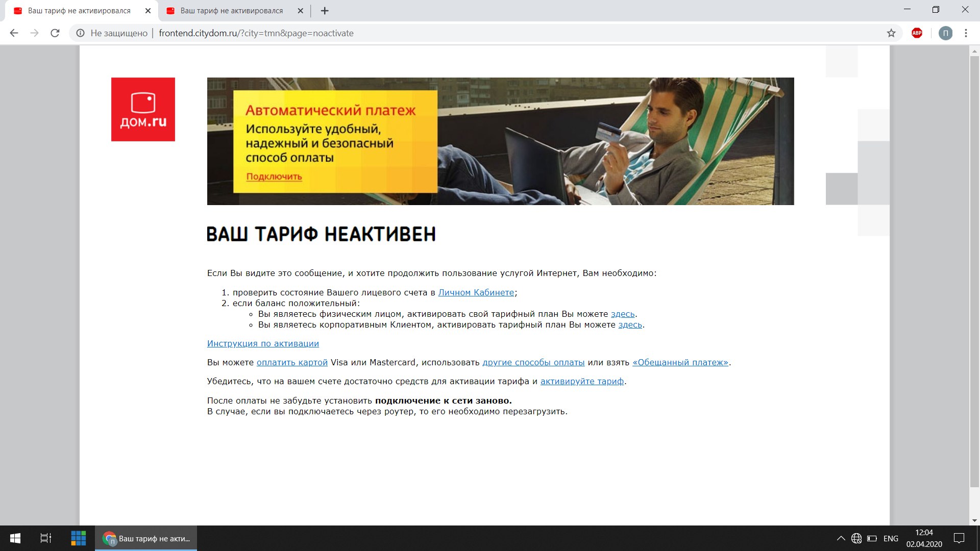The width and height of the screenshot is (980, 551).
Task: Reload the current page
Action: coord(55,33)
